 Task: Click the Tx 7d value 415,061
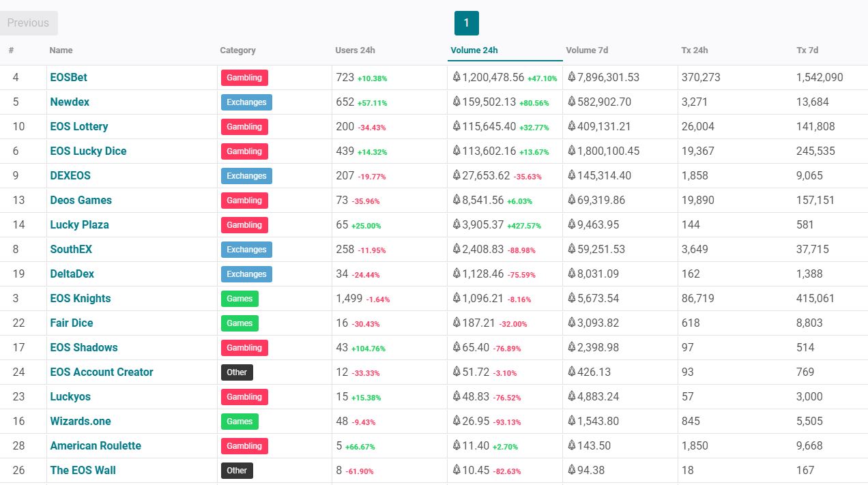point(815,299)
